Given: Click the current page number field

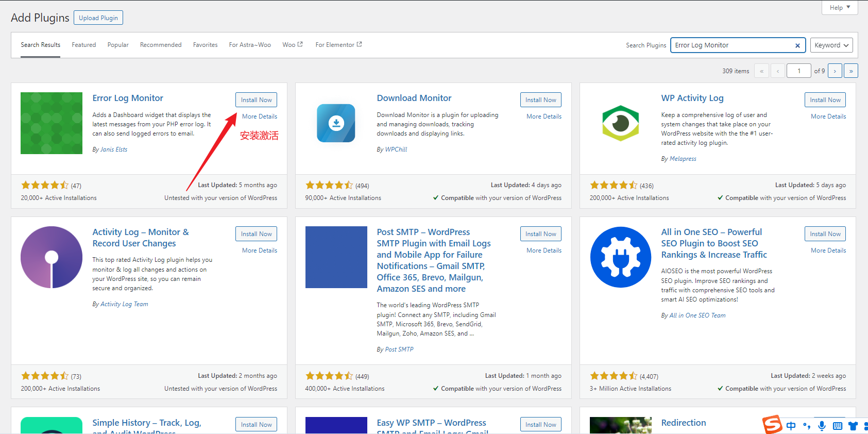Looking at the screenshot, I should coord(799,71).
